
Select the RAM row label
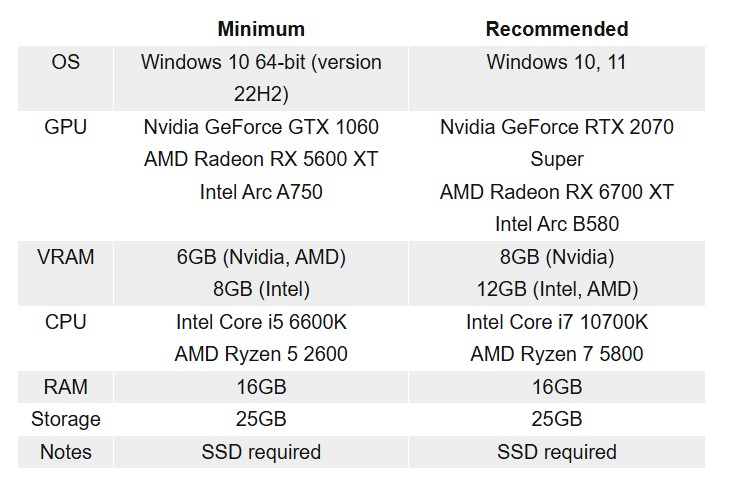65,387
